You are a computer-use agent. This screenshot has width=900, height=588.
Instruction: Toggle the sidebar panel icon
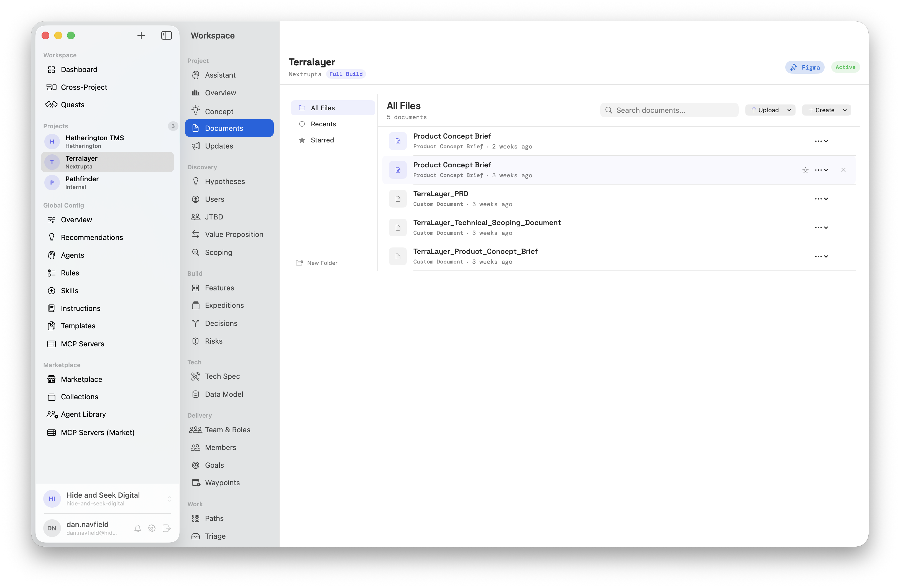pyautogui.click(x=166, y=35)
